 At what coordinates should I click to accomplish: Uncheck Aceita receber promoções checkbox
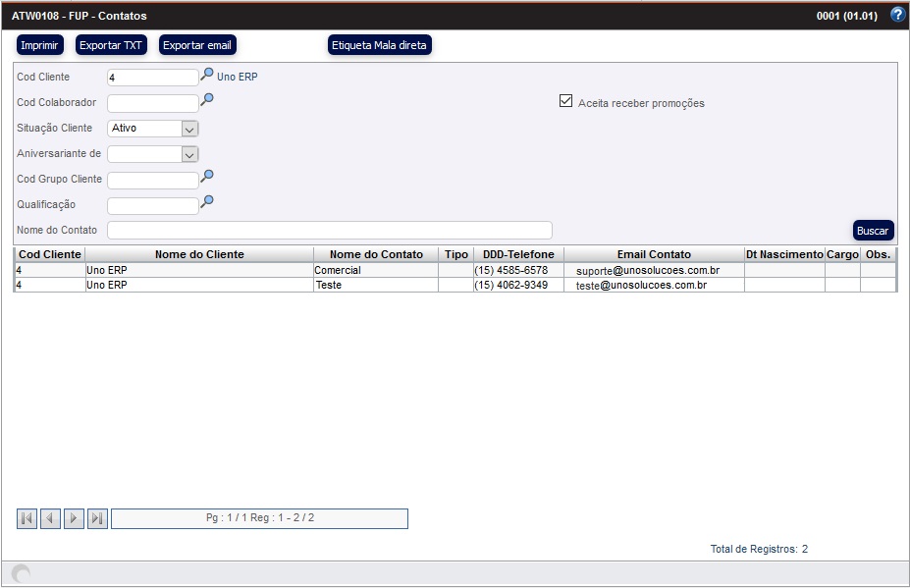(565, 100)
